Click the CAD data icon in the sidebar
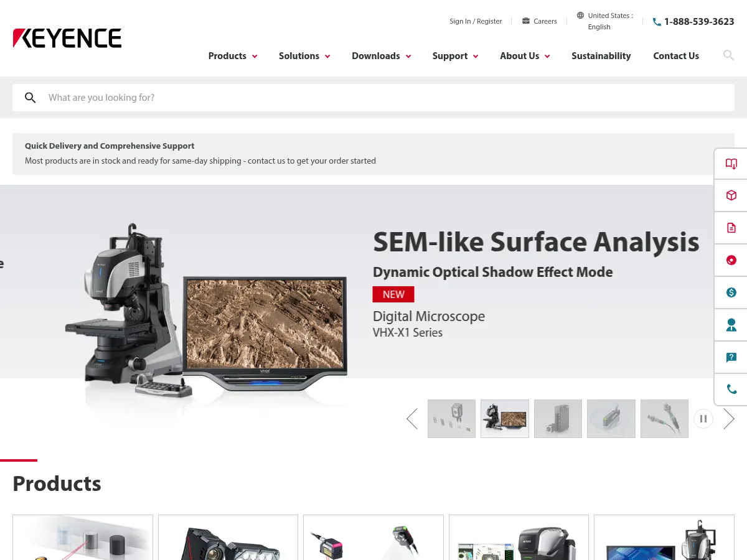Viewport: 747px width, 560px height. click(x=731, y=260)
